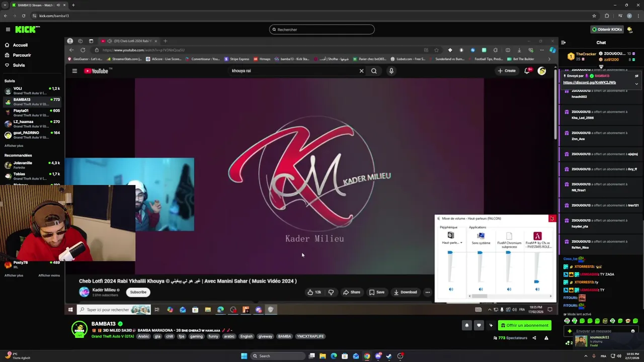Click the Arabic stream tag
Screen dimensions: 644x362
tap(143, 336)
